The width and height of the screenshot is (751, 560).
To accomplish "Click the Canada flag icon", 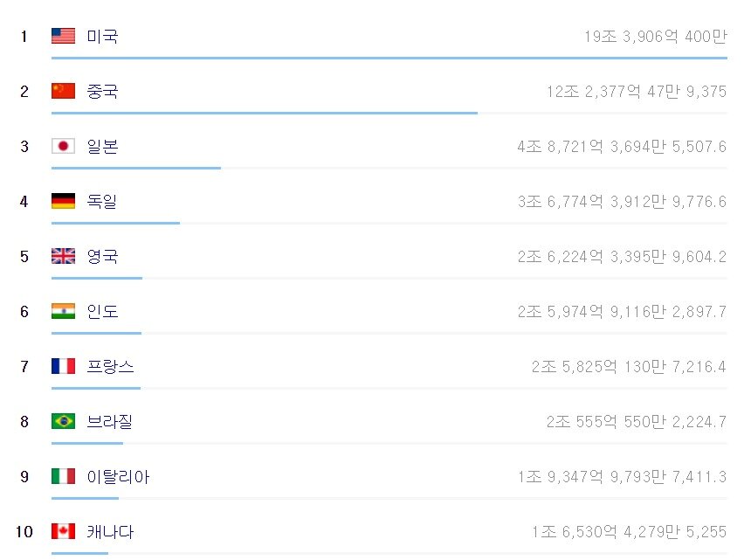I will pyautogui.click(x=63, y=531).
